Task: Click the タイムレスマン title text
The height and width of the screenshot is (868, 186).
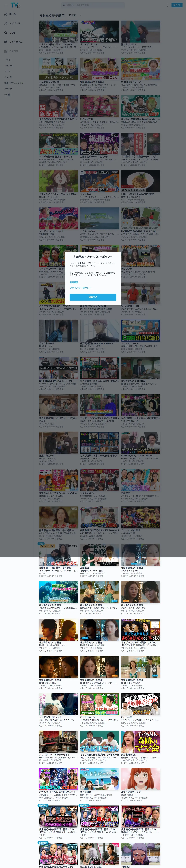Action: pyautogui.click(x=87, y=493)
